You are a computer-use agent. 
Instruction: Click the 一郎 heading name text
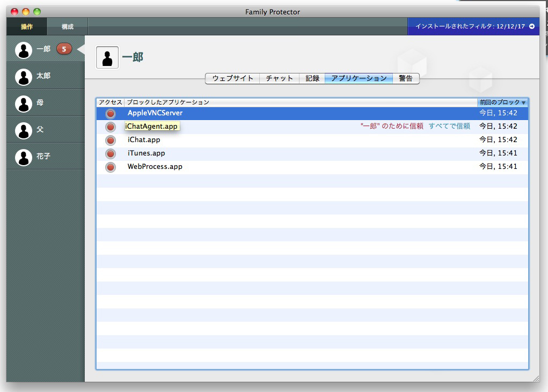(133, 57)
